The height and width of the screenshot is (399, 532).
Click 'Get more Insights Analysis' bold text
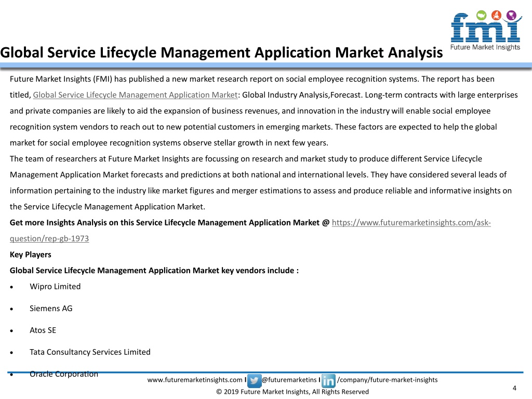tap(170, 222)
